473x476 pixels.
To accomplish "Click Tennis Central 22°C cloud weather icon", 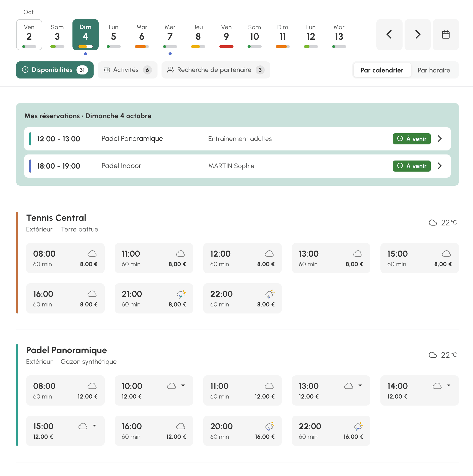I will click(432, 223).
